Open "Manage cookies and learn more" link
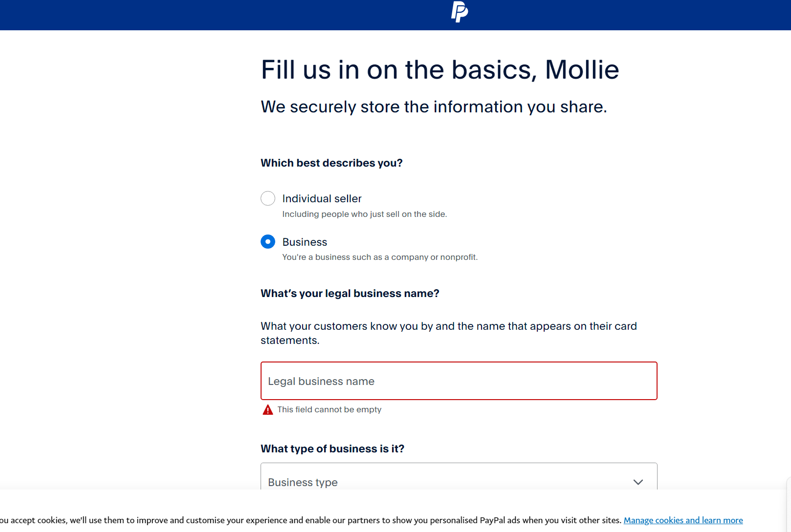Screen dimensions: 791x532 (683, 520)
